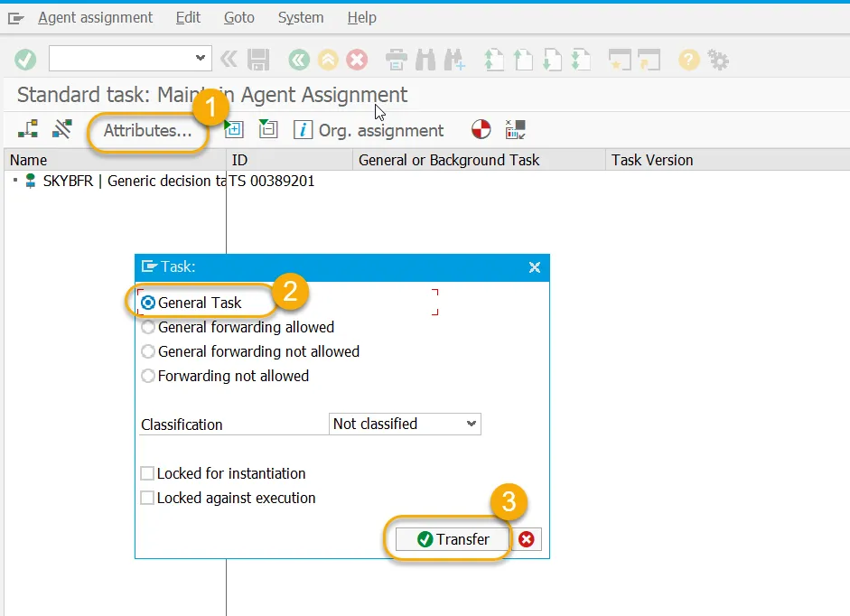Click the column configuration icon
850x616 pixels.
tap(515, 129)
